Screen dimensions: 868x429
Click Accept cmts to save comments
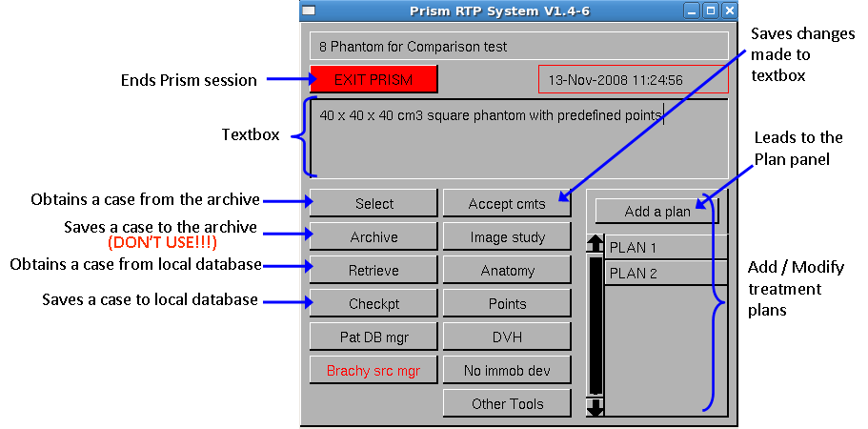click(507, 204)
